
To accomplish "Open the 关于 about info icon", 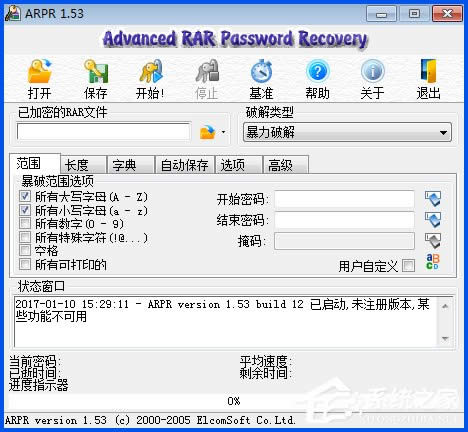I will tap(373, 71).
